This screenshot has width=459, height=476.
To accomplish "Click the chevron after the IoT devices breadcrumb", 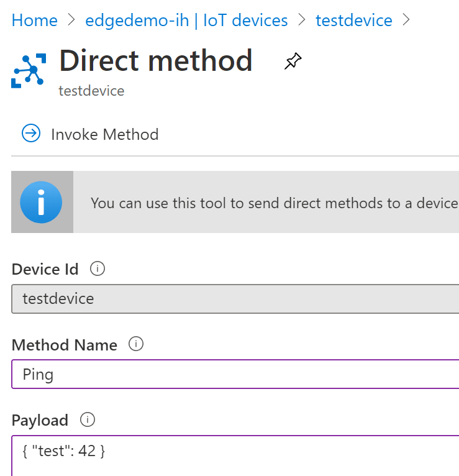I will coord(302,21).
